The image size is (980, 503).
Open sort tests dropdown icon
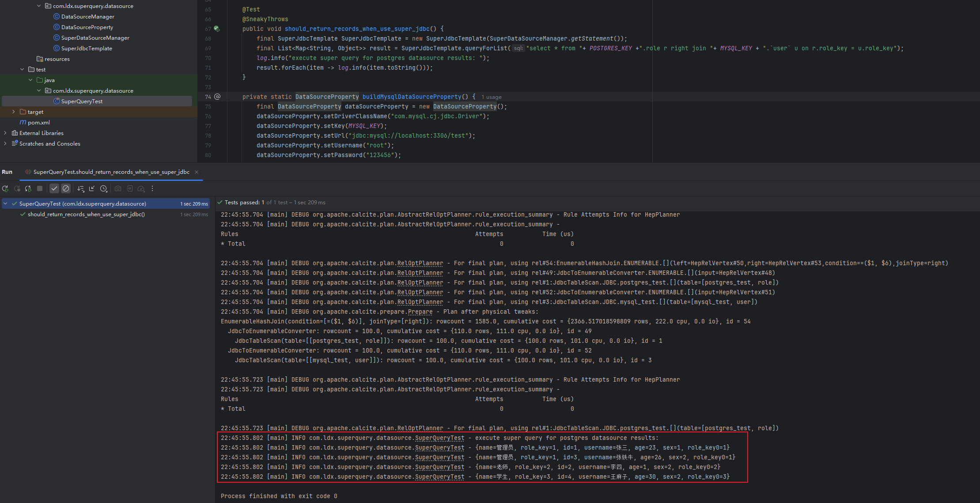point(80,188)
